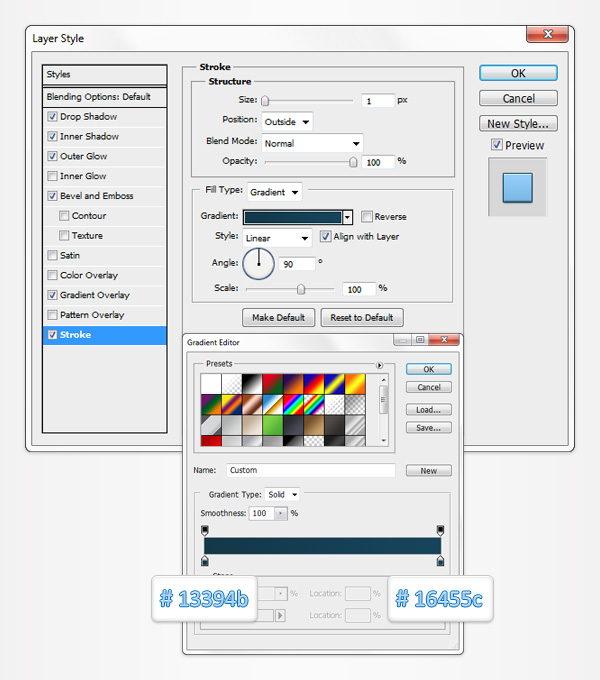Uncheck the Preview checkbox
600x680 pixels.
click(497, 145)
